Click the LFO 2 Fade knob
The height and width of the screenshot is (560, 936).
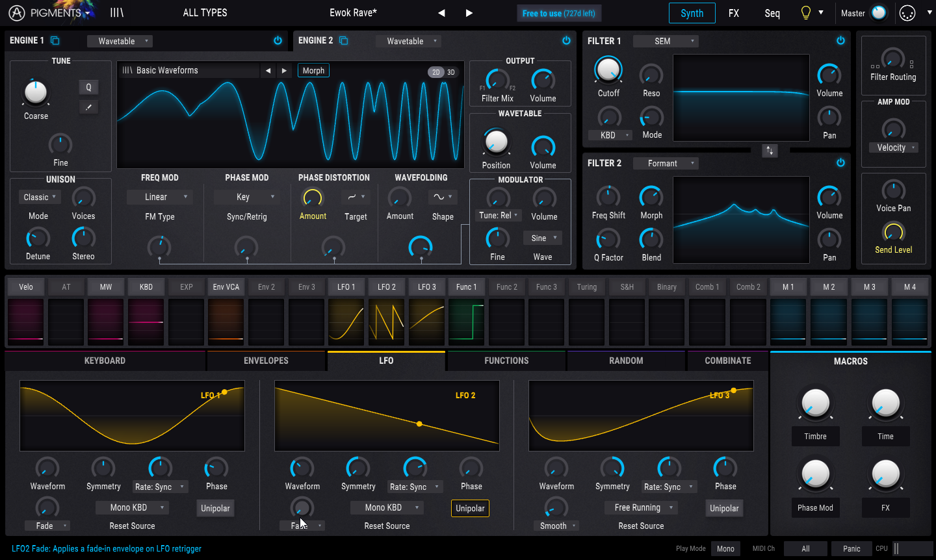click(x=301, y=507)
